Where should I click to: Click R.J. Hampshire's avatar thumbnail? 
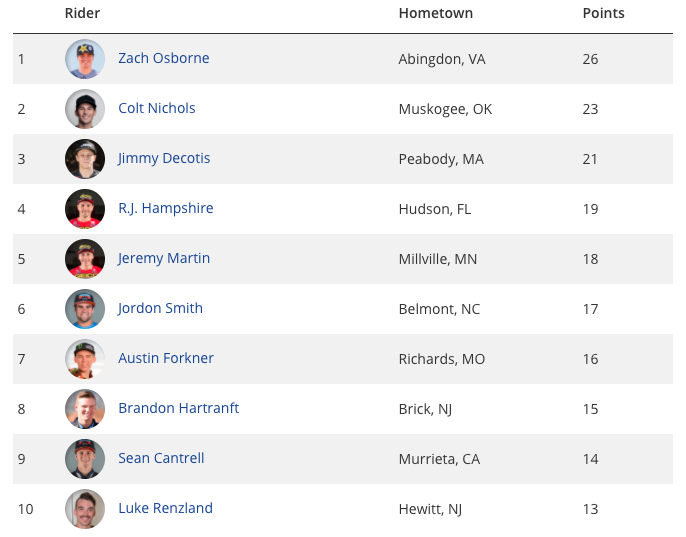85,209
